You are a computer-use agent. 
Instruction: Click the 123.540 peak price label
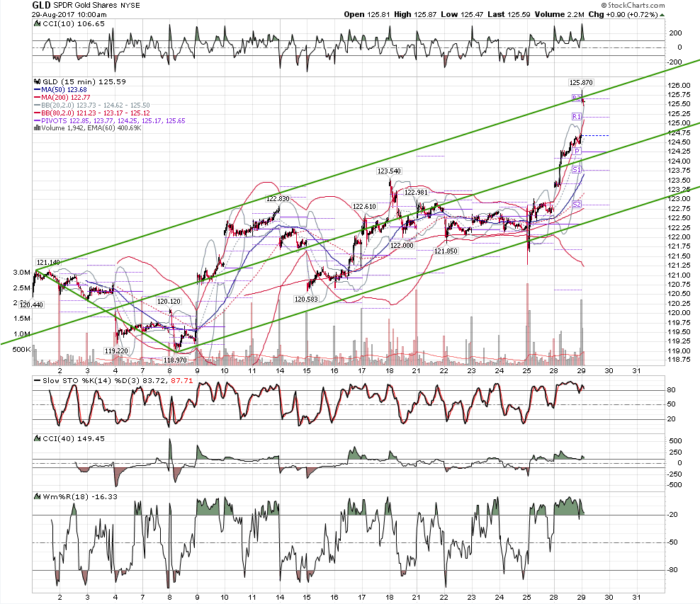pyautogui.click(x=389, y=171)
